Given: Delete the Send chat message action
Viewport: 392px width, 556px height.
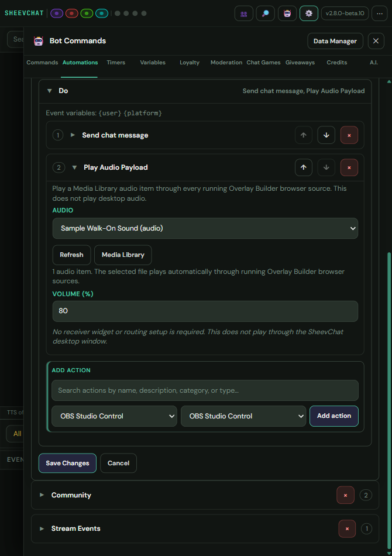Looking at the screenshot, I should [x=349, y=135].
